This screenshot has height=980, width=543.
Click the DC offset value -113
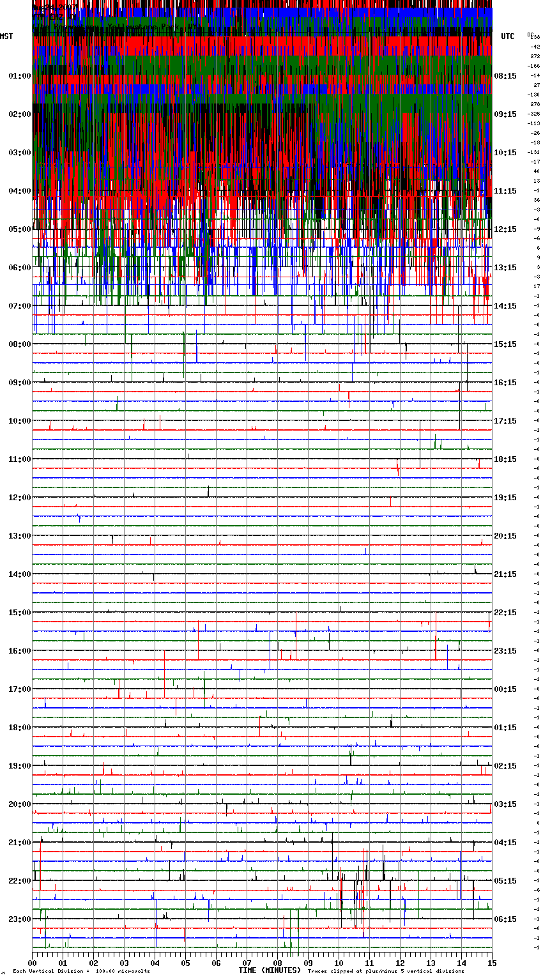tap(533, 123)
